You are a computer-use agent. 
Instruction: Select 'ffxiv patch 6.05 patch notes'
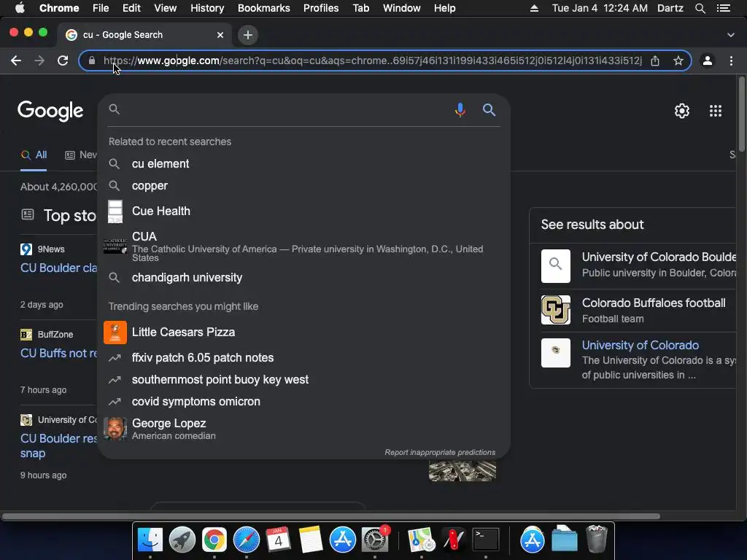coord(304,357)
